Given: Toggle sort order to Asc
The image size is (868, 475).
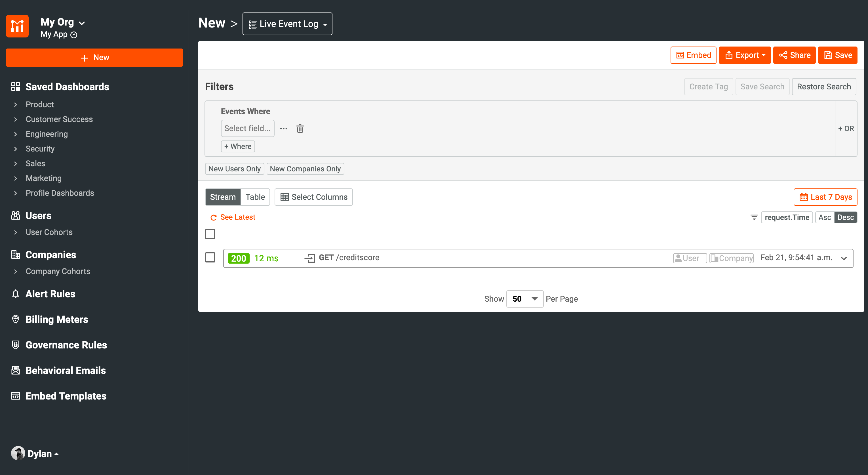Looking at the screenshot, I should [x=825, y=217].
